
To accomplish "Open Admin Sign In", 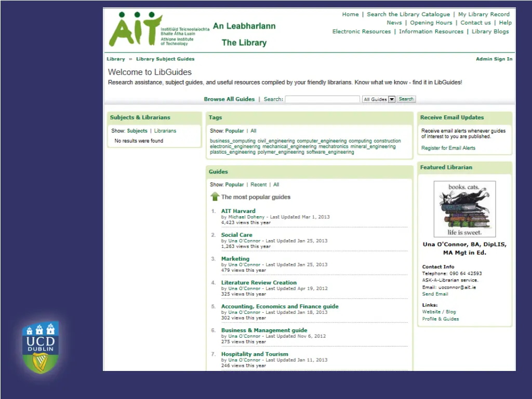I will pos(495,59).
